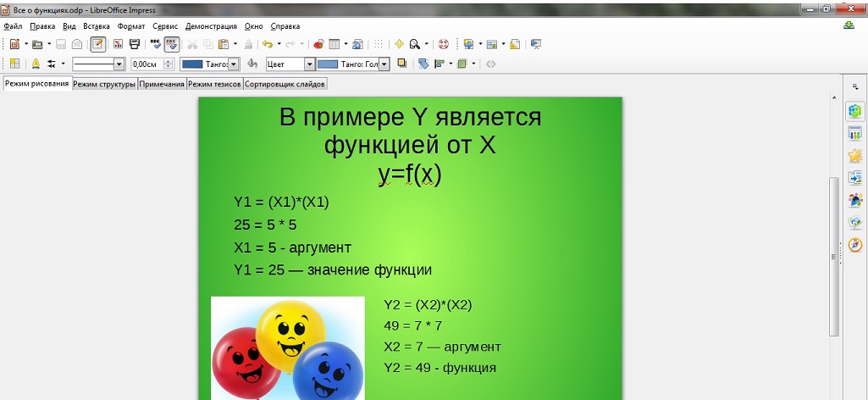
Task: Expand the fill color dropdown 'Танго: Гол'
Action: pos(384,64)
